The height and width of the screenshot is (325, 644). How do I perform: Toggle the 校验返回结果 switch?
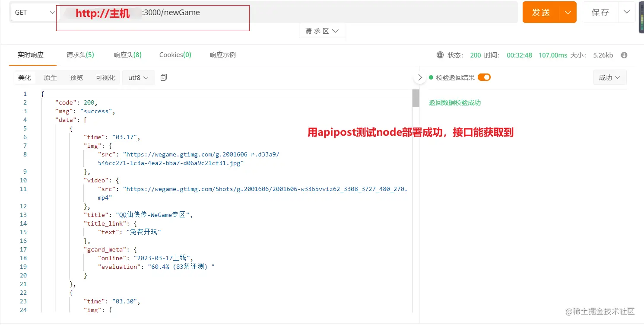pos(484,77)
